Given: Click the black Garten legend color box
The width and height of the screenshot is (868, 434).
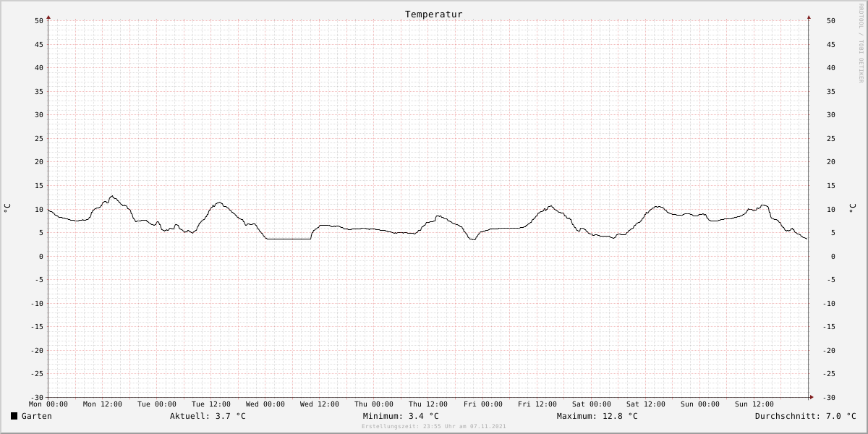Looking at the screenshot, I should pos(14,416).
